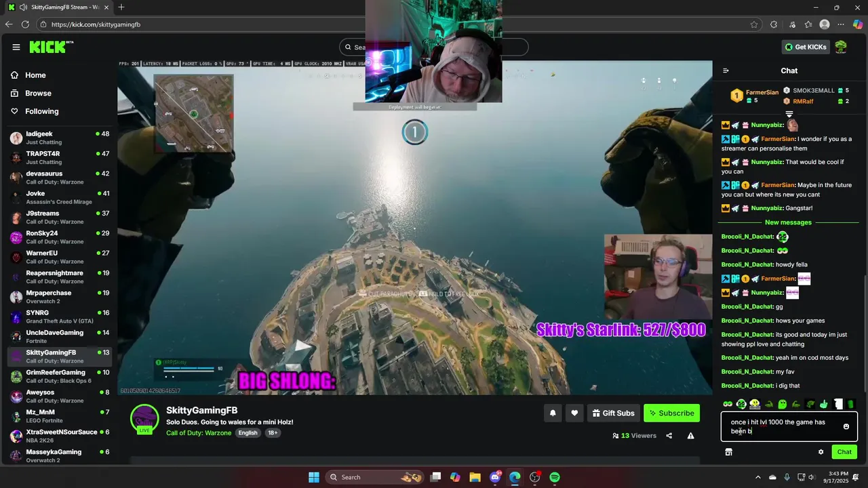The width and height of the screenshot is (868, 488).
Task: Open the hamburger sidebar menu
Action: pyautogui.click(x=16, y=47)
